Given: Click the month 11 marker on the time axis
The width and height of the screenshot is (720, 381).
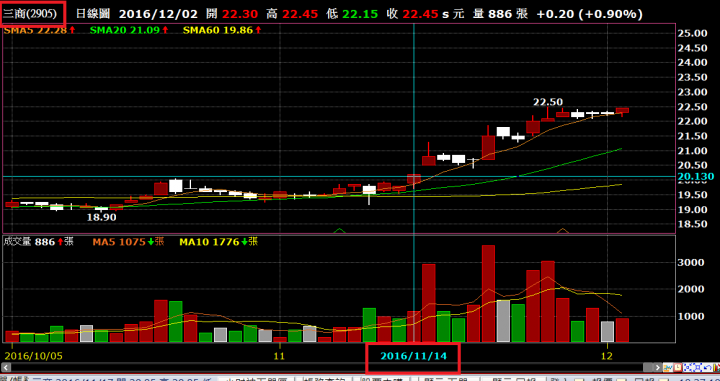Looking at the screenshot, I should 279,356.
